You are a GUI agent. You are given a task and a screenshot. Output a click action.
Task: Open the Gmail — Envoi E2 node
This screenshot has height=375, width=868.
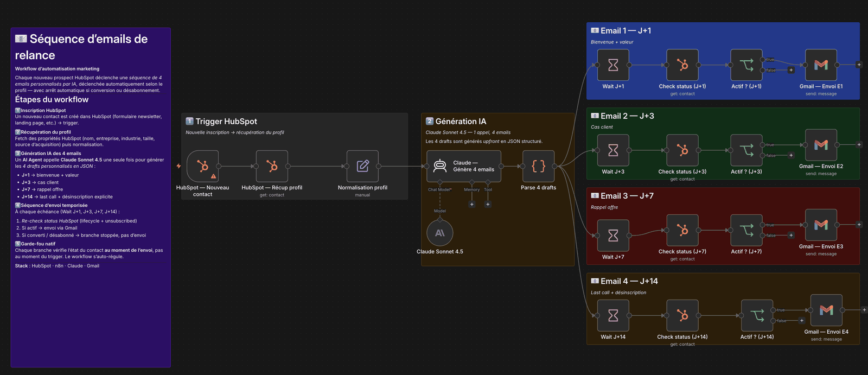point(821,145)
